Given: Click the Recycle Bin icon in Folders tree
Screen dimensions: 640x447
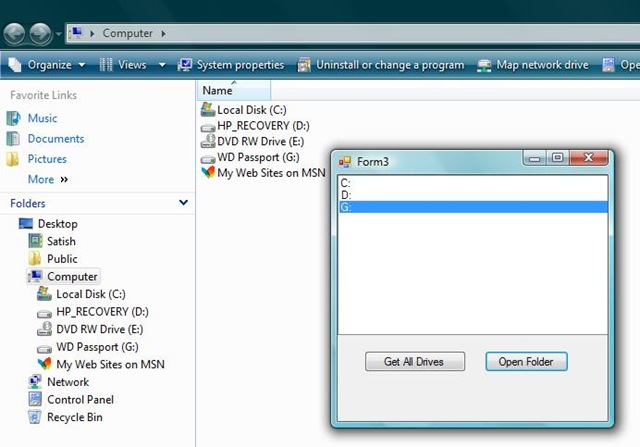Looking at the screenshot, I should (35, 417).
